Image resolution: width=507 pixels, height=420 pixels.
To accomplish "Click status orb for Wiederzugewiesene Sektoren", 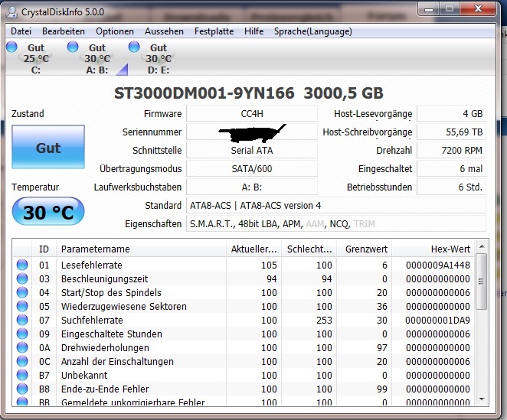I will tap(22, 306).
